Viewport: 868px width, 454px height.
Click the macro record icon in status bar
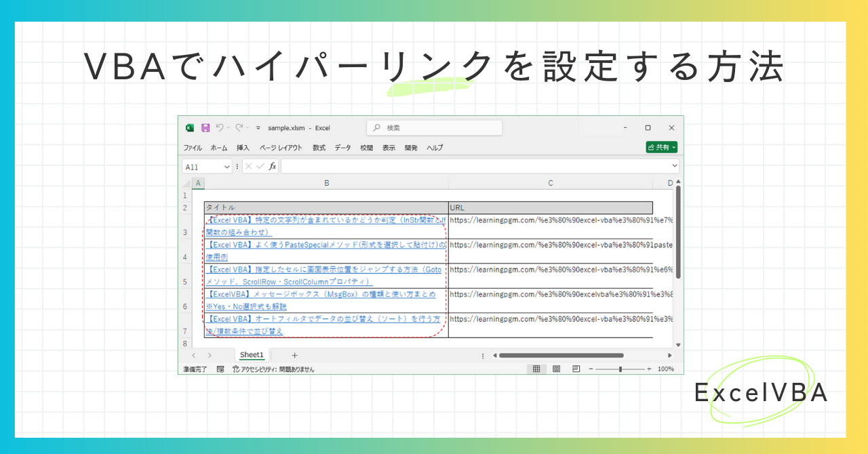coord(220,369)
